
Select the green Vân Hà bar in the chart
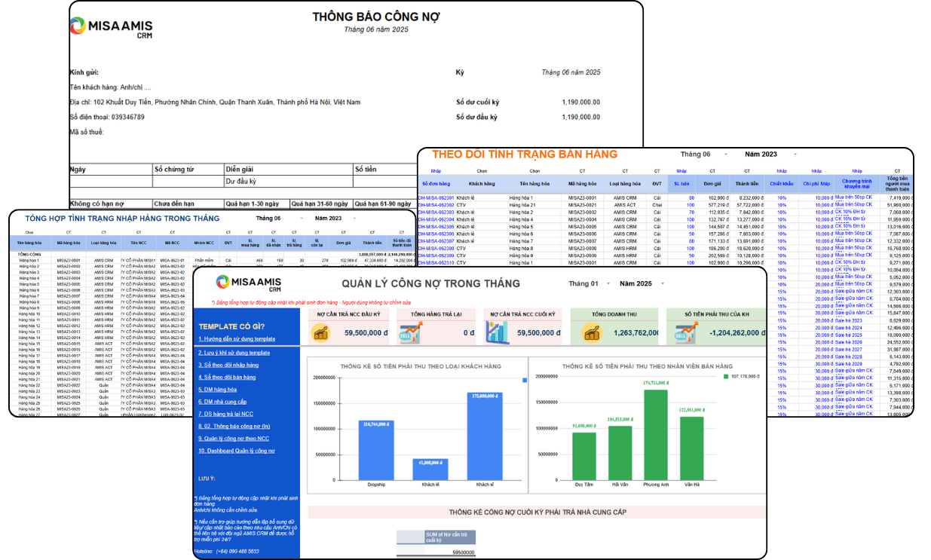pos(691,448)
